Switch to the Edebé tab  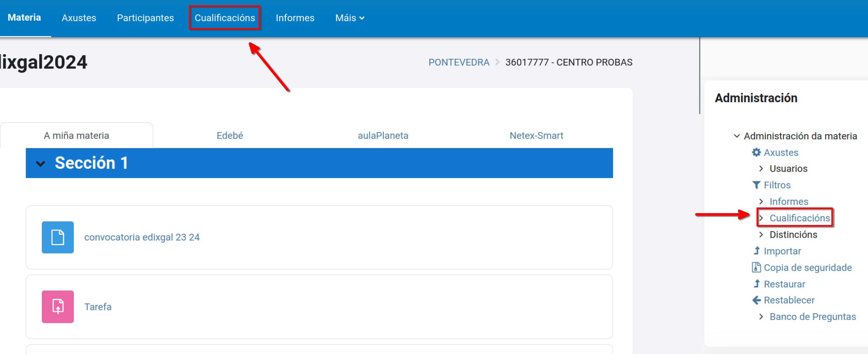coord(229,135)
